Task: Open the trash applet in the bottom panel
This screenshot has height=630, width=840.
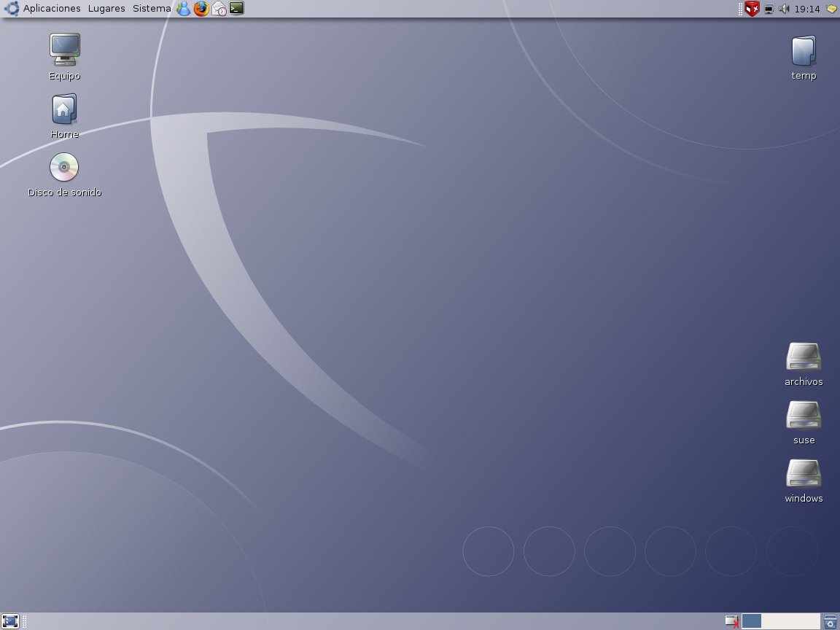Action: [831, 621]
